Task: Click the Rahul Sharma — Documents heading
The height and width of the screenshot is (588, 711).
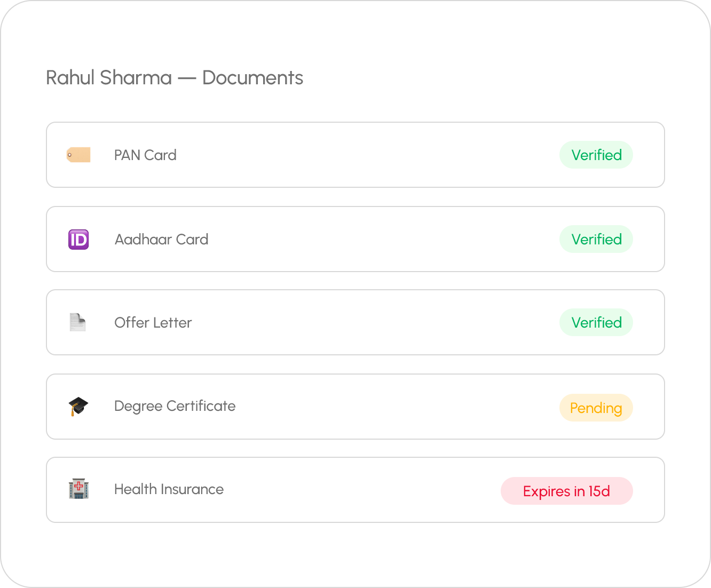Action: tap(175, 78)
